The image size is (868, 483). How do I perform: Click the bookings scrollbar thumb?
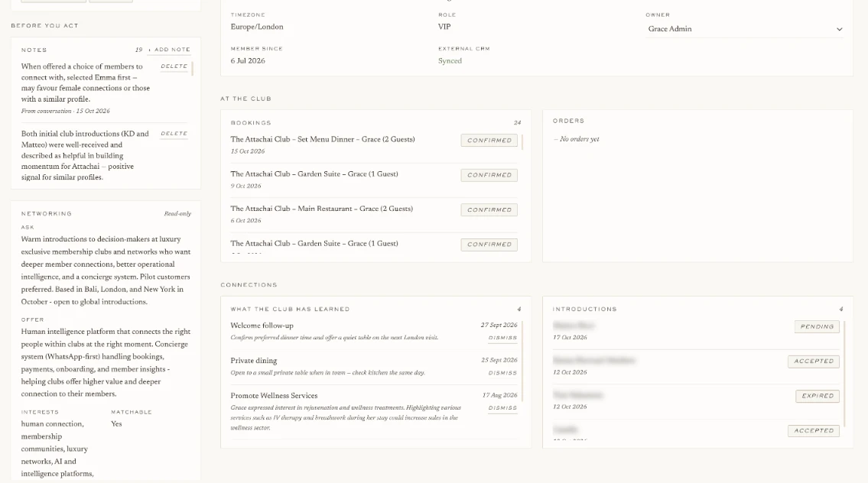pos(522,142)
